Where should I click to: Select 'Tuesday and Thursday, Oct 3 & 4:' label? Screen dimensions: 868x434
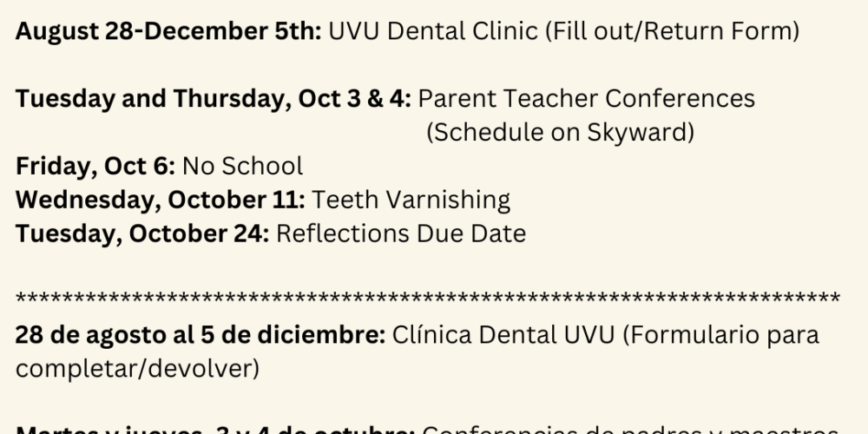pyautogui.click(x=214, y=99)
